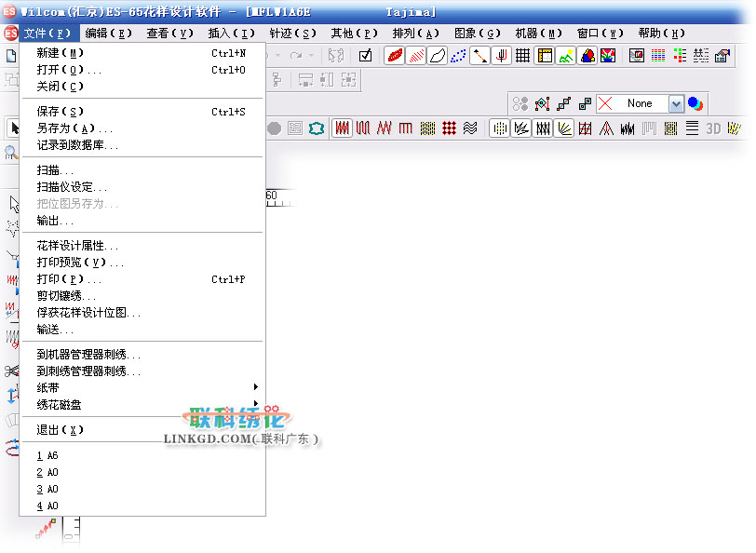
Task: Select the dotted blue outline stitch icon
Action: [x=458, y=56]
